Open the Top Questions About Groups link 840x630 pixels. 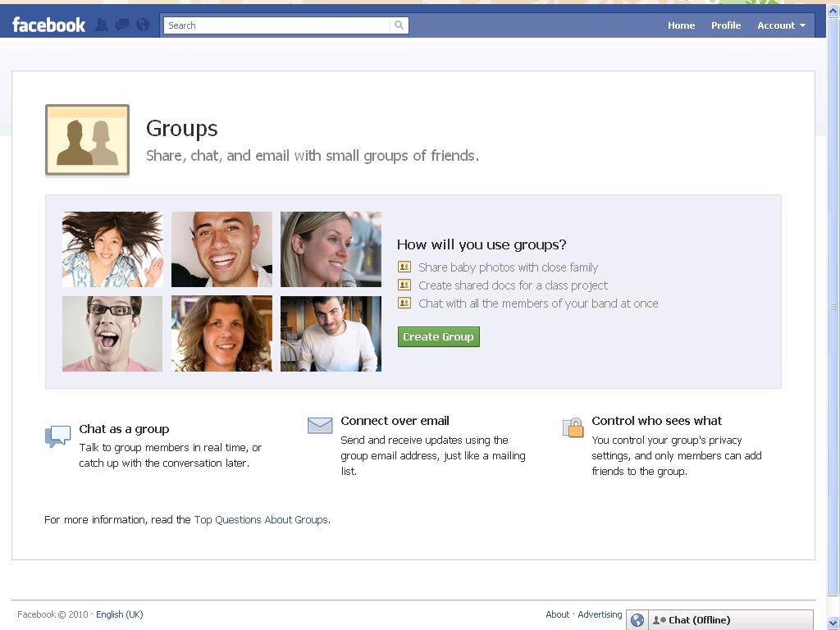pos(261,519)
